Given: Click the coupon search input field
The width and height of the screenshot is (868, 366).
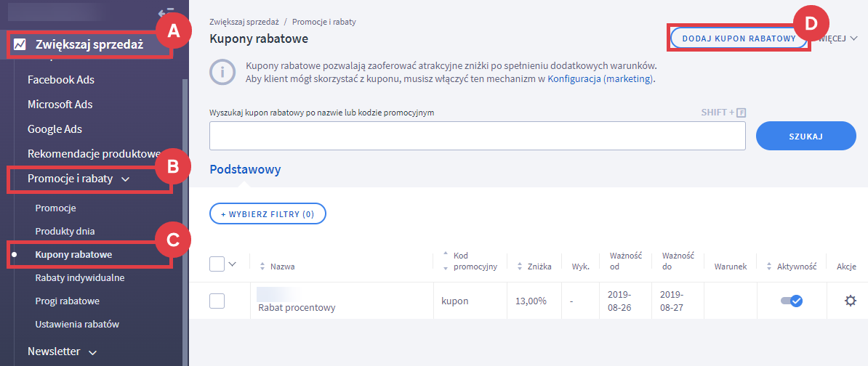Looking at the screenshot, I should (x=477, y=136).
